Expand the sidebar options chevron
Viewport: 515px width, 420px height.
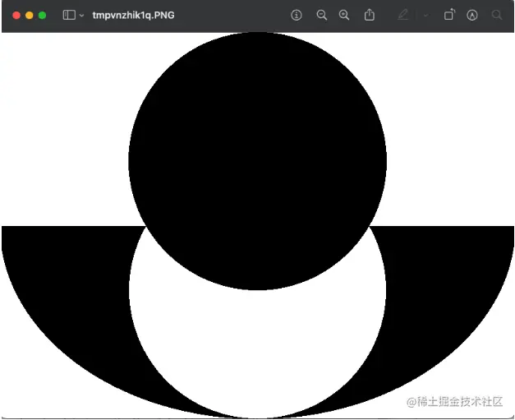tap(82, 16)
